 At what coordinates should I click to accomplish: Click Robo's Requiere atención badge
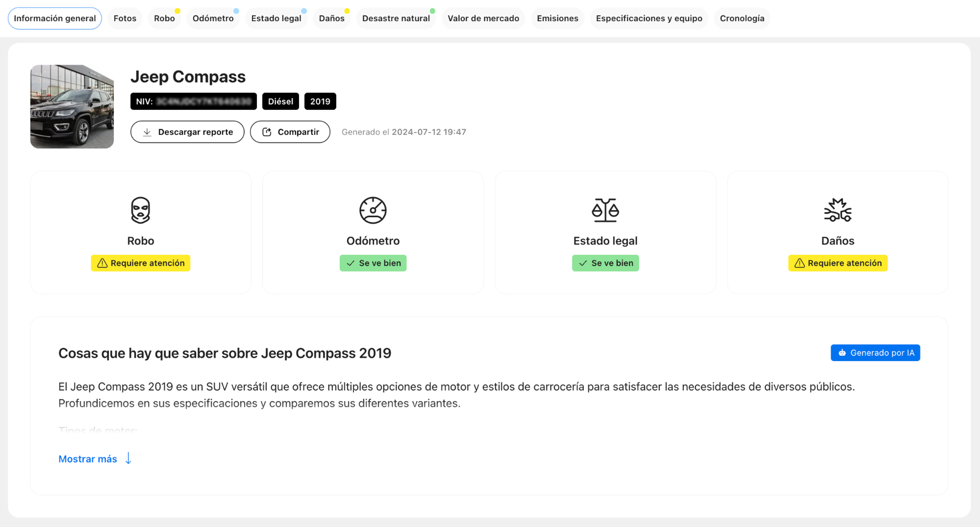click(x=141, y=263)
